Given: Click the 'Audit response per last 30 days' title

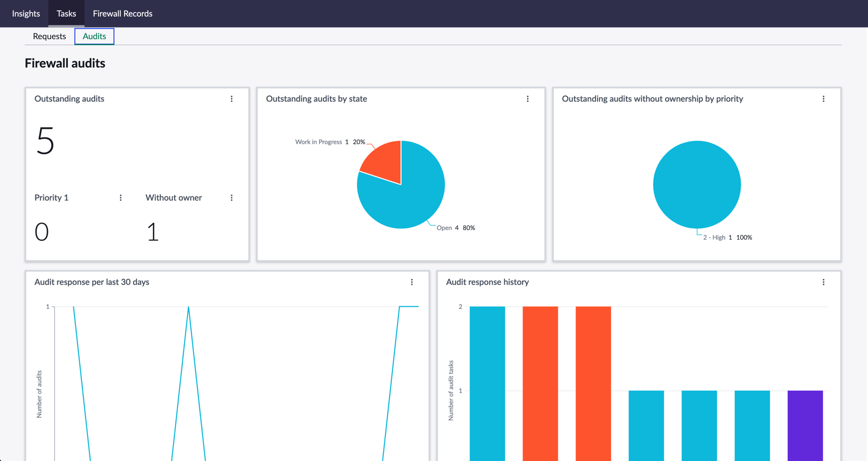Looking at the screenshot, I should pyautogui.click(x=92, y=282).
